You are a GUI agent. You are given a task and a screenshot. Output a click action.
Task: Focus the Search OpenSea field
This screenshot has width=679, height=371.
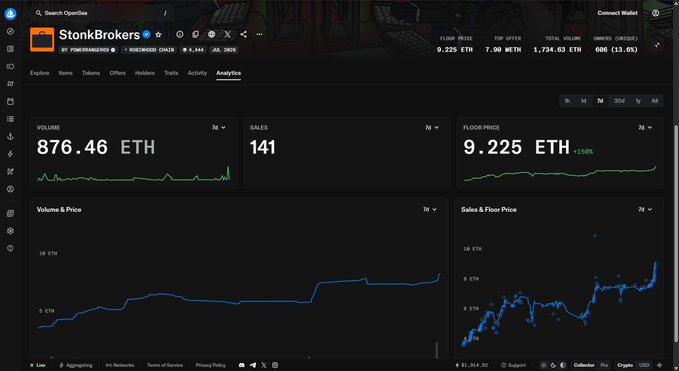coord(100,13)
